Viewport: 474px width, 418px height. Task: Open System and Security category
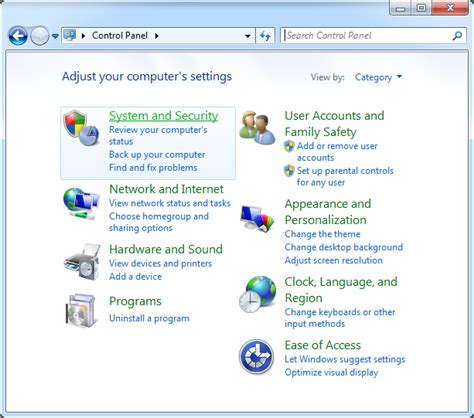tap(164, 116)
